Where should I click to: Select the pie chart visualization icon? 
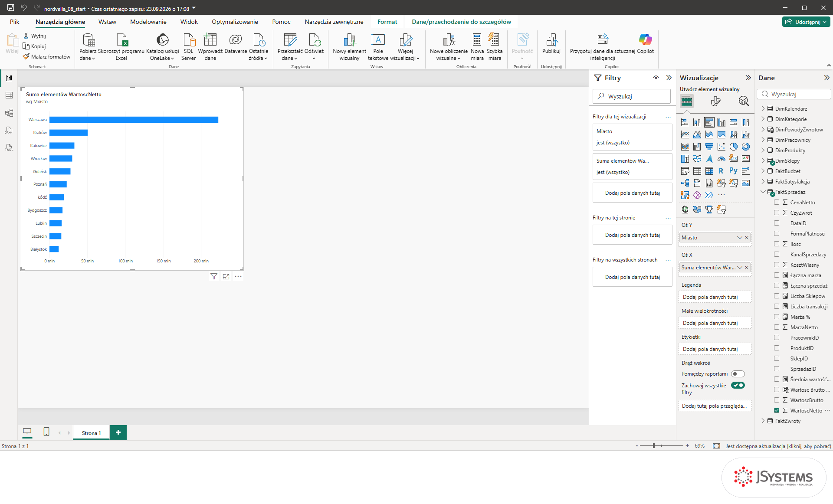pyautogui.click(x=733, y=147)
